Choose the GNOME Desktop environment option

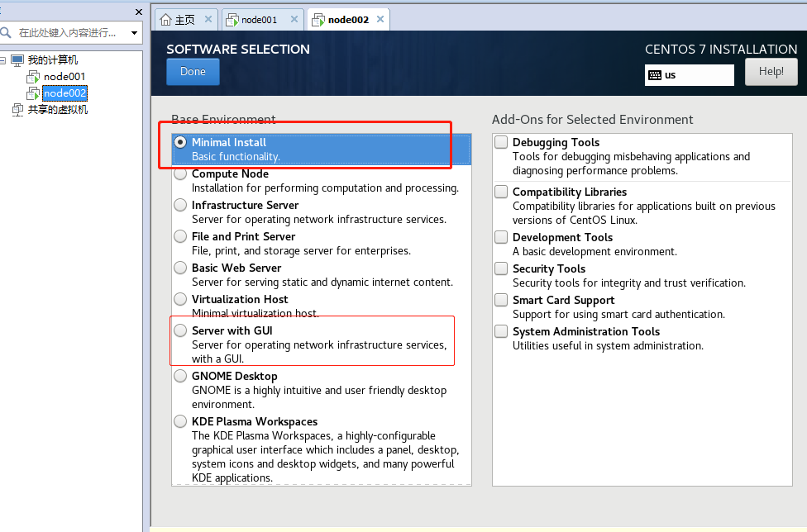[180, 376]
